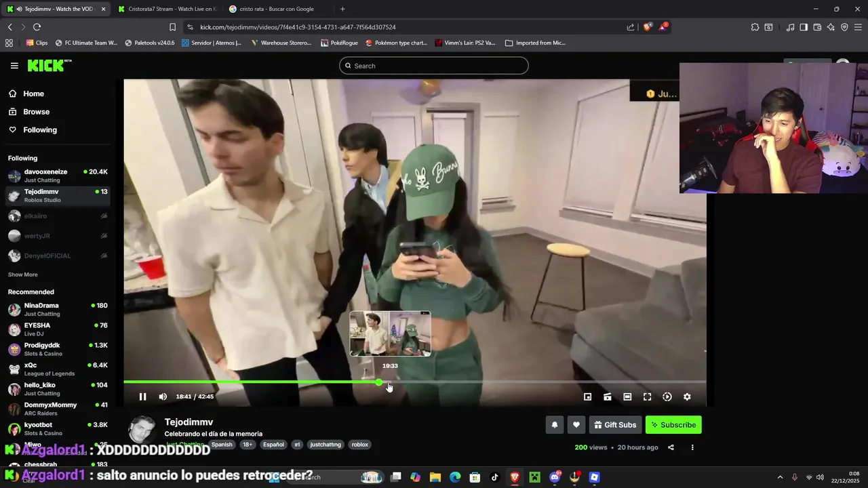Open Browse in Kick sidebar
Image resolution: width=868 pixels, height=488 pixels.
(36, 112)
